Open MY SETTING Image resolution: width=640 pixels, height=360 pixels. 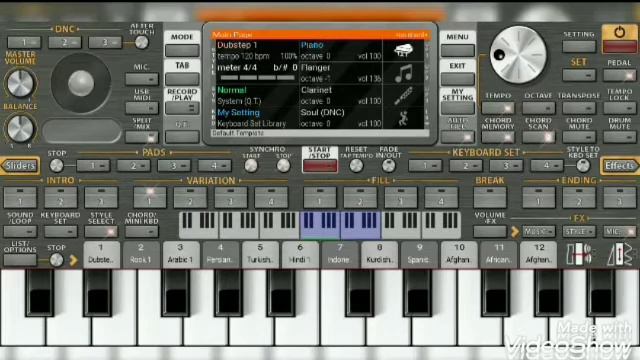pos(458,108)
